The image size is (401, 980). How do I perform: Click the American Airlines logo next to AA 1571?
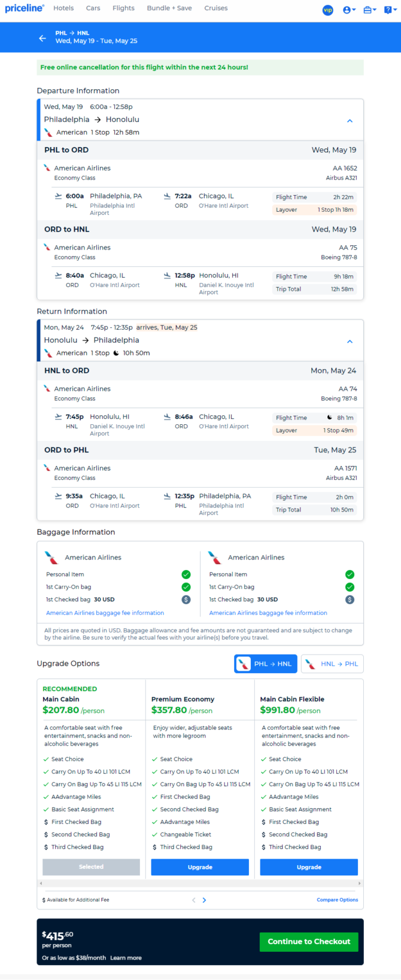click(x=47, y=468)
